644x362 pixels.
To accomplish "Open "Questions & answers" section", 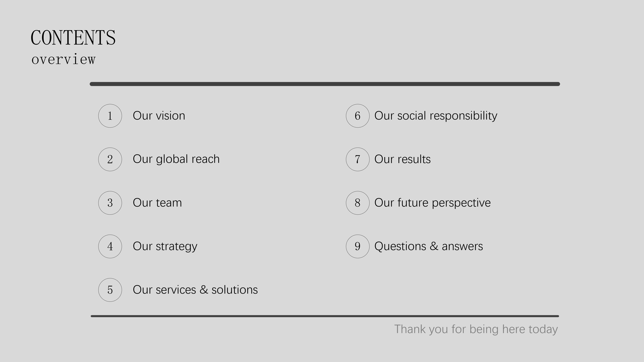I will (428, 246).
